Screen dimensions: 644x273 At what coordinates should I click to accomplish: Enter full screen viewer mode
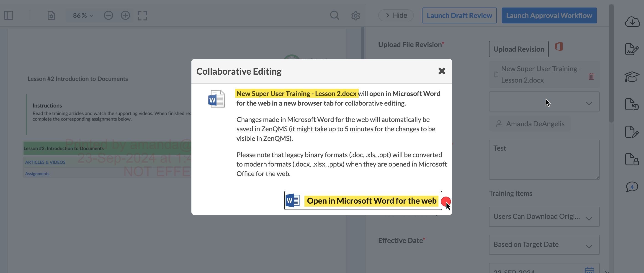(x=142, y=15)
